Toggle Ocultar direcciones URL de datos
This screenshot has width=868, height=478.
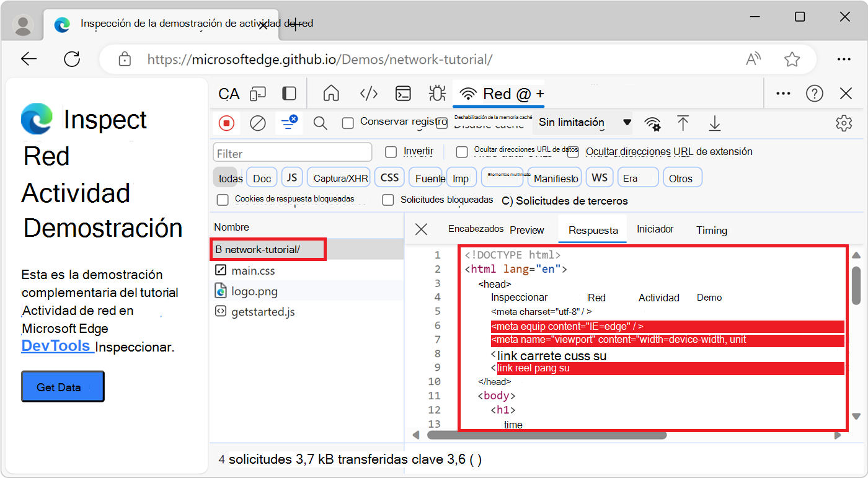click(x=462, y=152)
